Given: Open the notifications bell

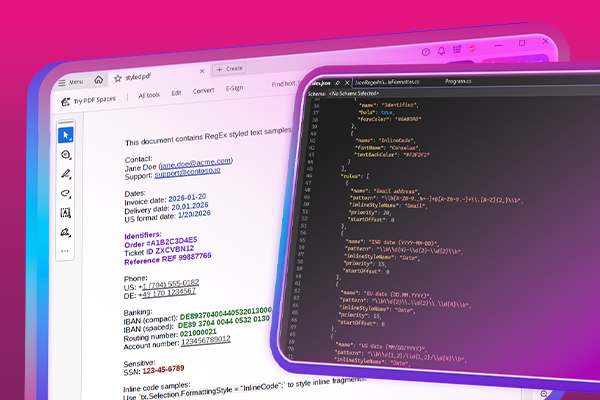Looking at the screenshot, I should (441, 51).
